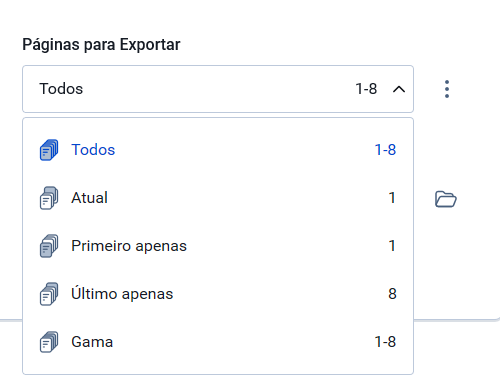
Task: Click the Páginas para Exportar heading
Action: coord(101,45)
